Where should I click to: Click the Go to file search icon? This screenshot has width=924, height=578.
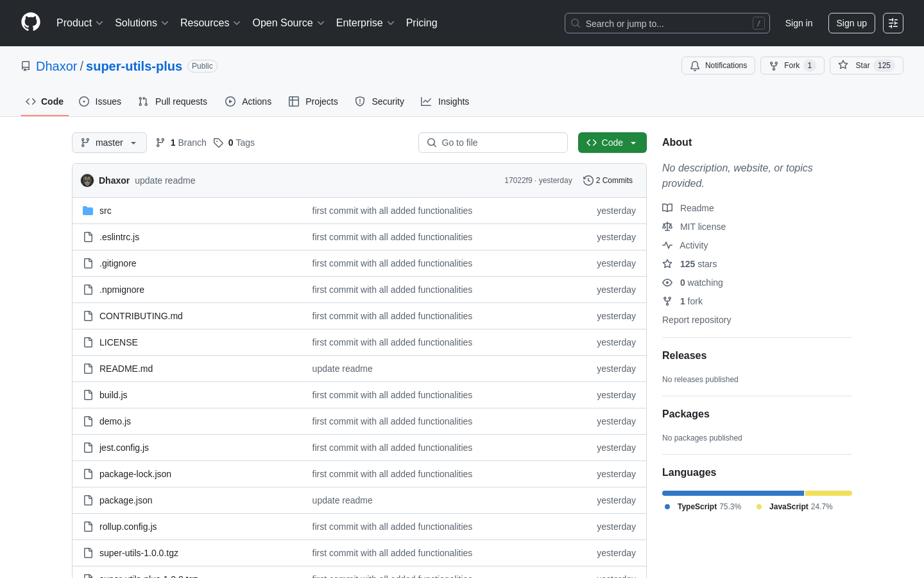[x=432, y=143]
